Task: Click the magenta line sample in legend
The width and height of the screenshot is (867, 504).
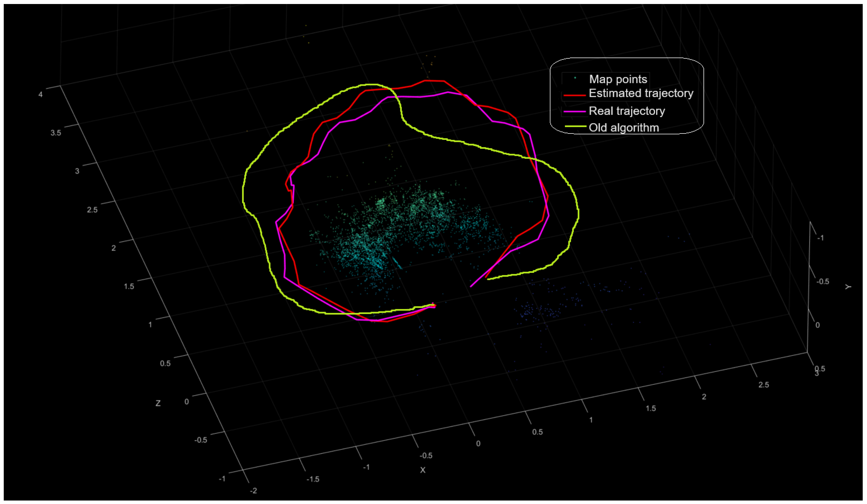Action: pyautogui.click(x=575, y=112)
